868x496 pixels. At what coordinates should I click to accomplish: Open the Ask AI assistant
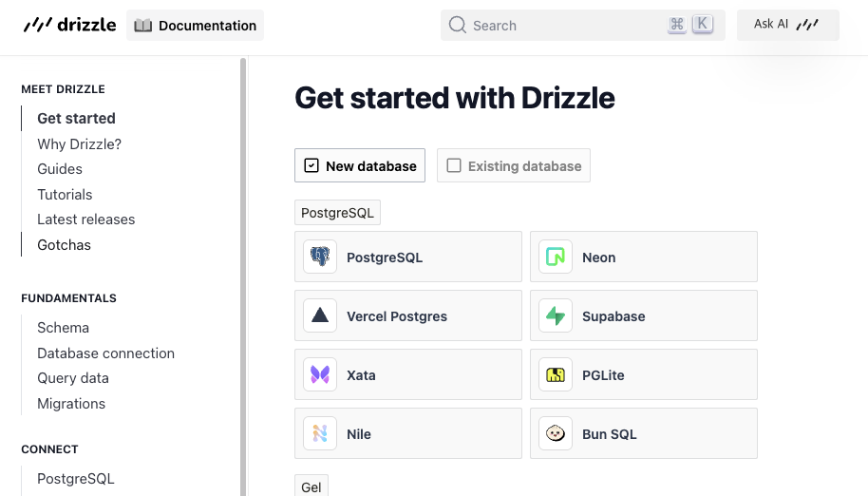click(787, 25)
